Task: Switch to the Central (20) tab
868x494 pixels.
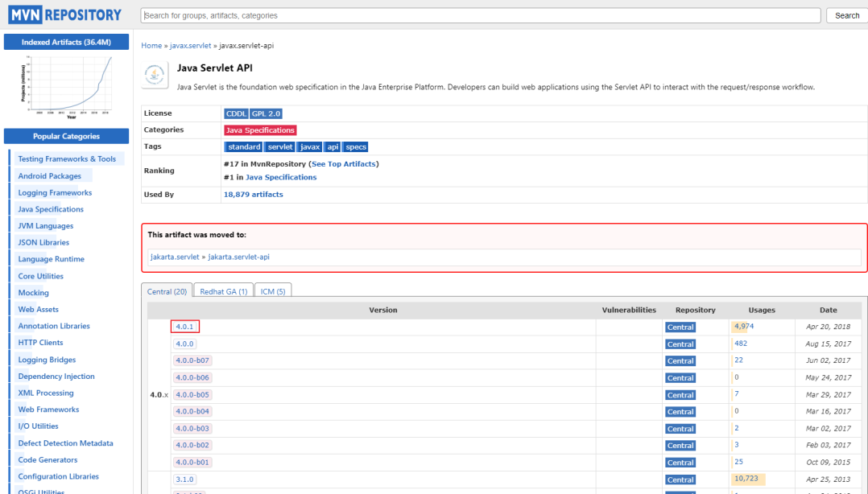Action: click(167, 291)
